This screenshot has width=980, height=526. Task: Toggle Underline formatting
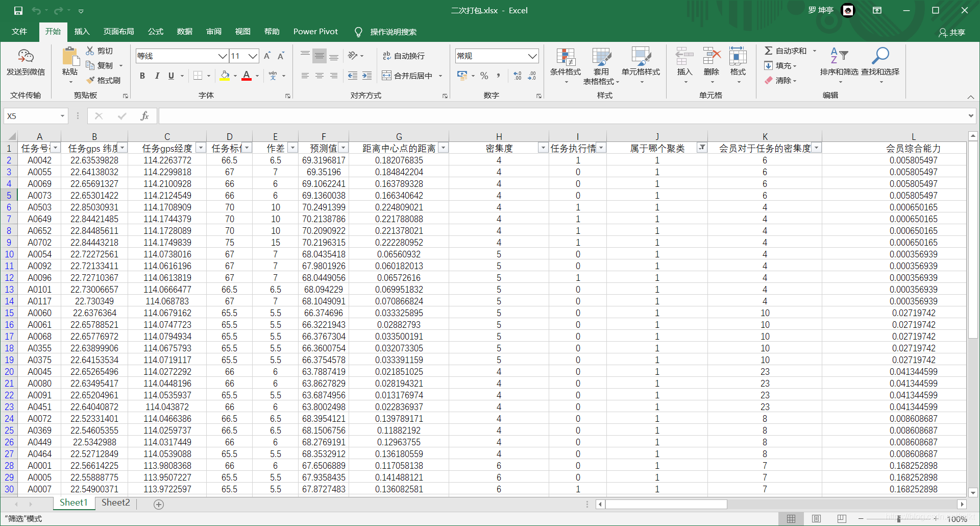point(171,76)
